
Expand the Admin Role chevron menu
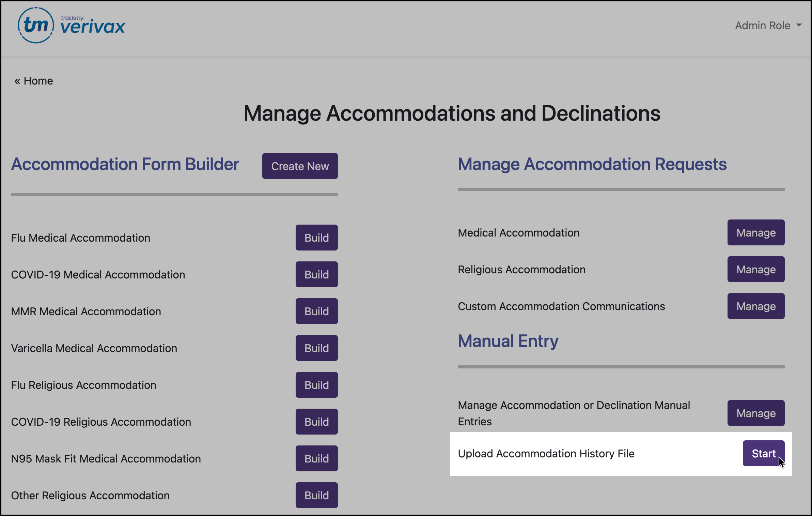(800, 25)
